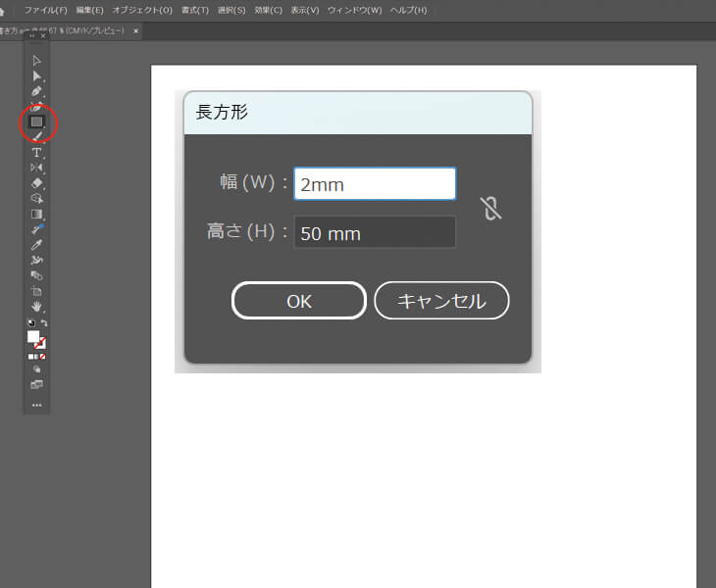Click the 幅 (W) width input field
Viewport: 716px width, 588px height.
tap(375, 184)
